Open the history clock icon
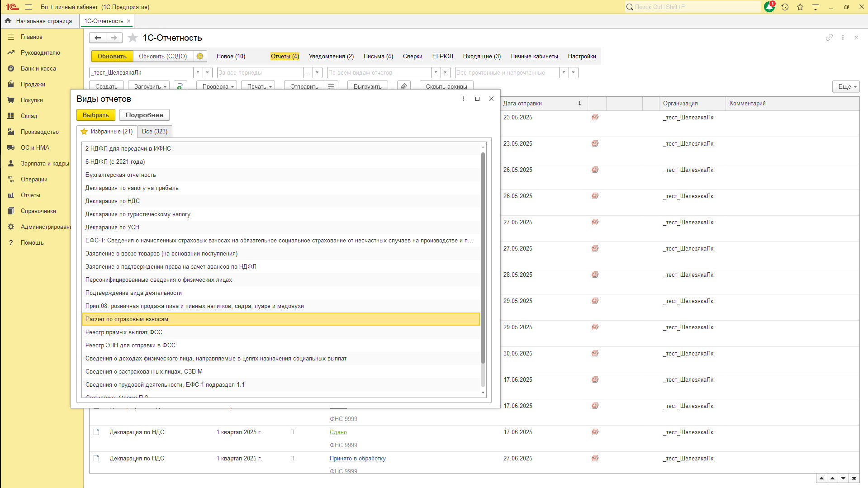Screen dimensions: 868x488 785,7
